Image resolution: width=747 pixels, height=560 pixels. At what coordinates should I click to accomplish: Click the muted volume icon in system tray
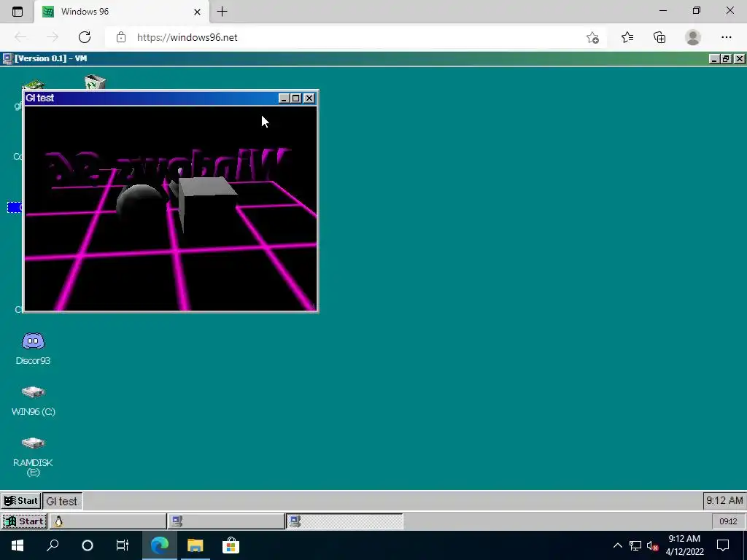(652, 545)
